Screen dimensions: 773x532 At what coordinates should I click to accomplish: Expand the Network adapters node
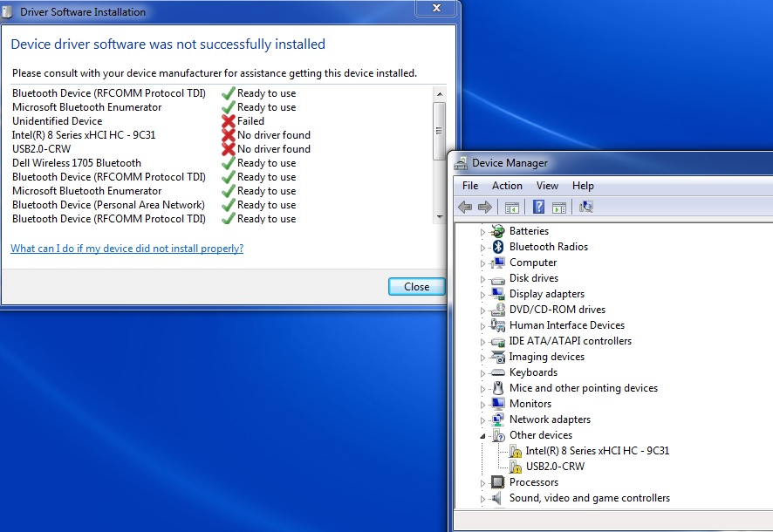[x=482, y=420]
